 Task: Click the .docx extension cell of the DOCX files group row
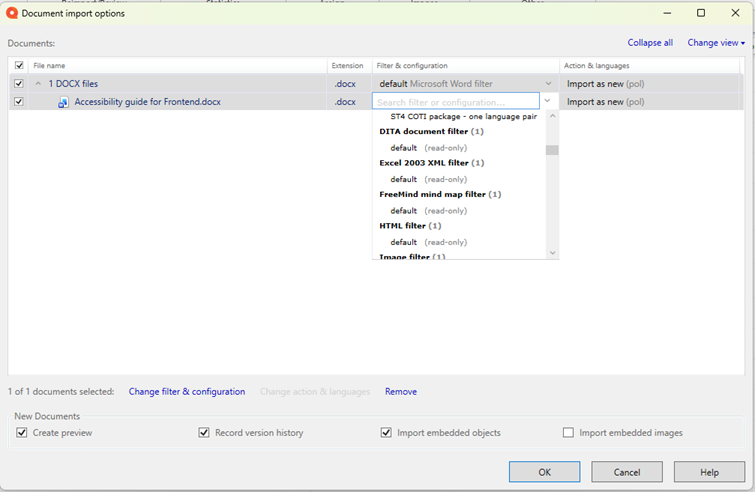pos(345,84)
